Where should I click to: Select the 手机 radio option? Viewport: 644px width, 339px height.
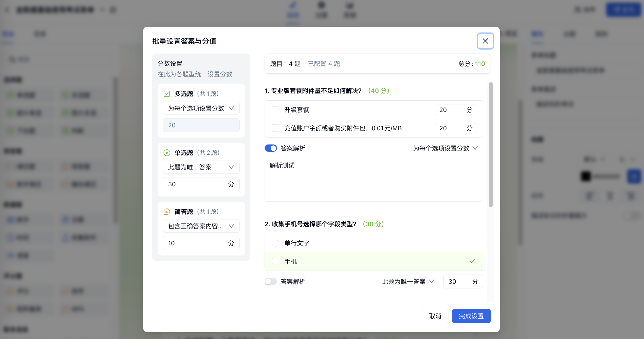[x=275, y=261]
